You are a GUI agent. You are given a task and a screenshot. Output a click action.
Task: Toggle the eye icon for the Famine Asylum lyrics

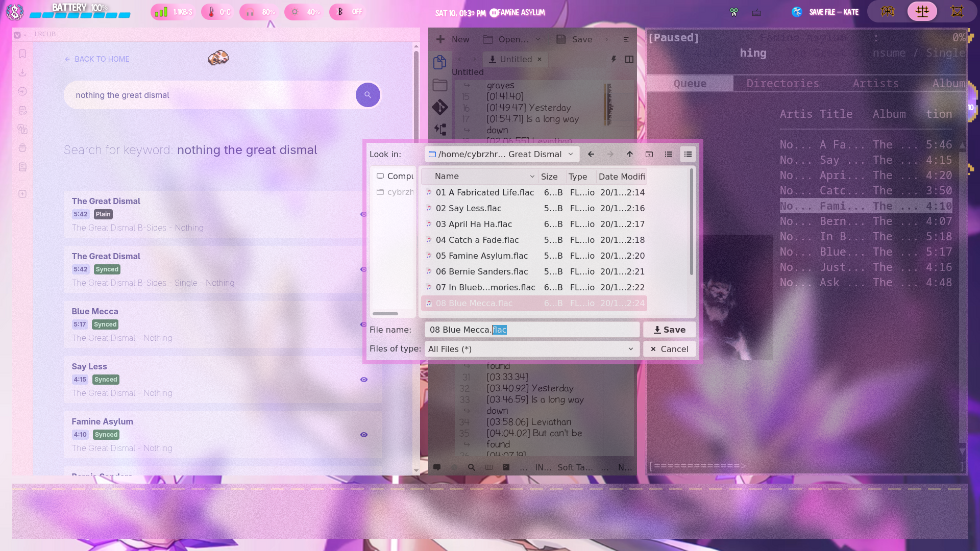364,435
